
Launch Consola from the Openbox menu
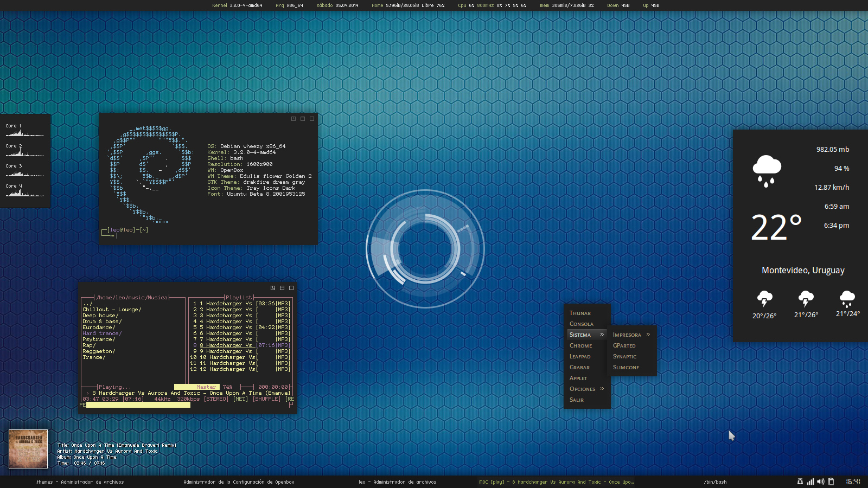pos(587,324)
